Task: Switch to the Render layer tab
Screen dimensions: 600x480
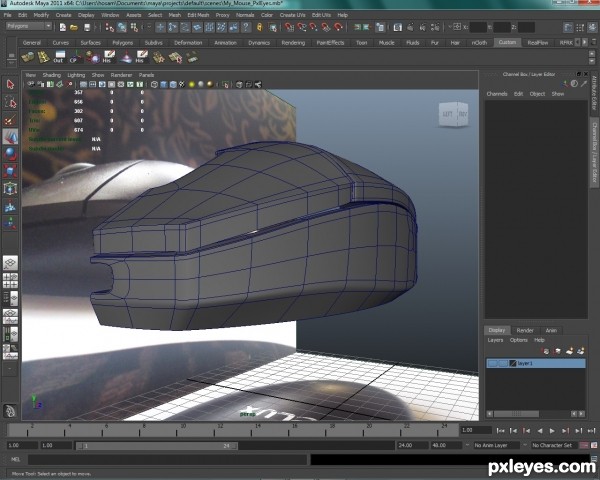Action: click(525, 330)
